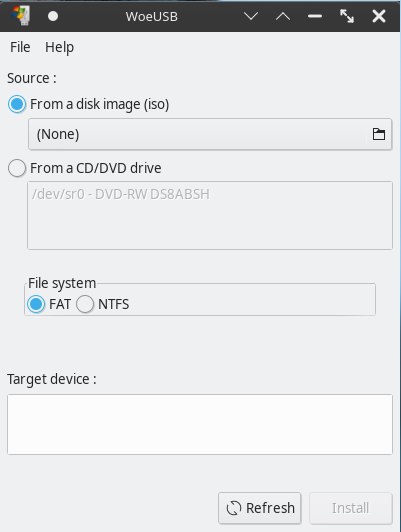Click the up chevron in title bar
The image size is (401, 532).
(283, 16)
